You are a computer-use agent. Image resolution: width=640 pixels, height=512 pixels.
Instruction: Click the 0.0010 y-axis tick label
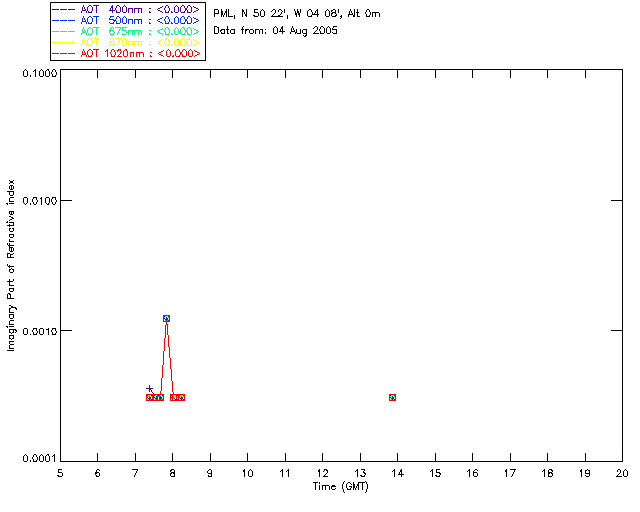point(40,331)
